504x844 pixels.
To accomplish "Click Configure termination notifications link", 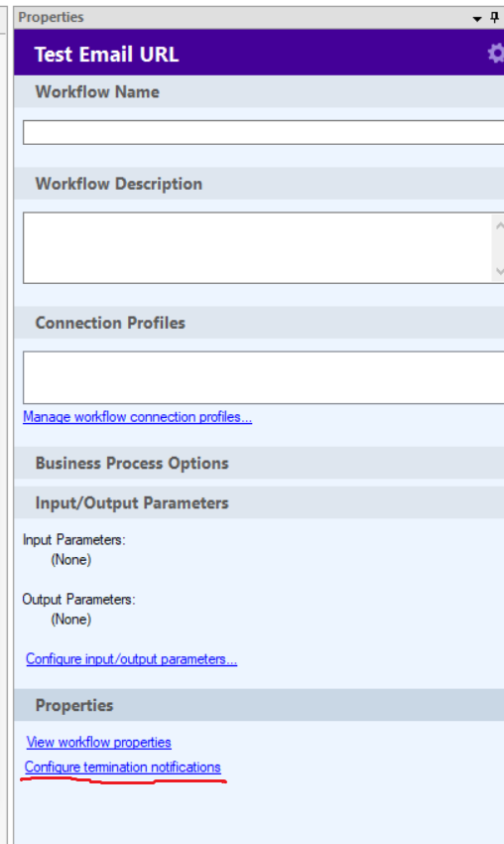I will point(123,767).
